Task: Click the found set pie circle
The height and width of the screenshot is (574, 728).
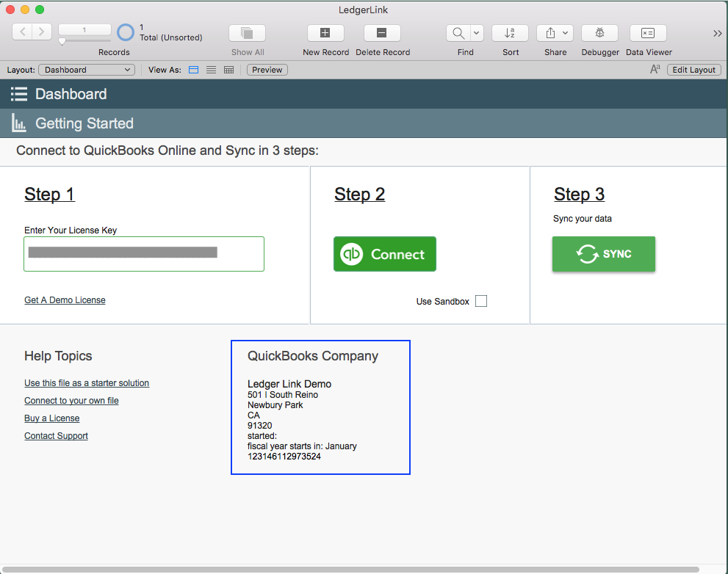Action: tap(126, 32)
